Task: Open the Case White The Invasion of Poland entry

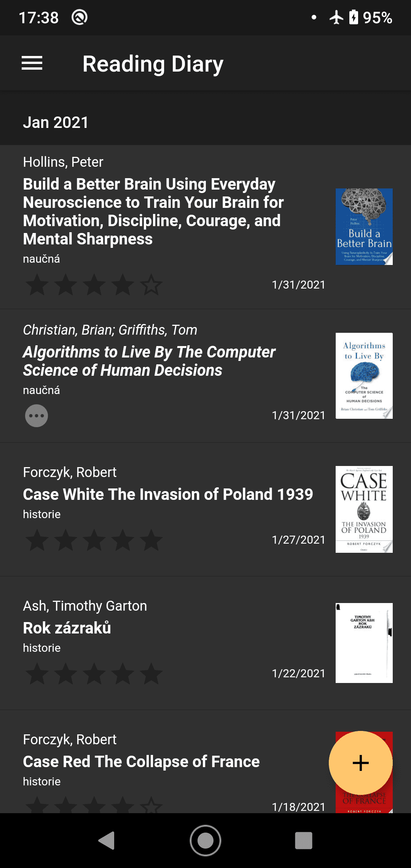Action: point(168,494)
